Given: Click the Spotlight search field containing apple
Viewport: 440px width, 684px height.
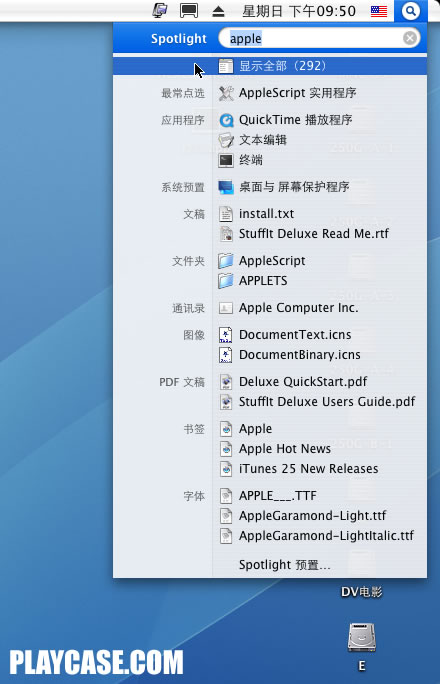Looking at the screenshot, I should [x=319, y=38].
